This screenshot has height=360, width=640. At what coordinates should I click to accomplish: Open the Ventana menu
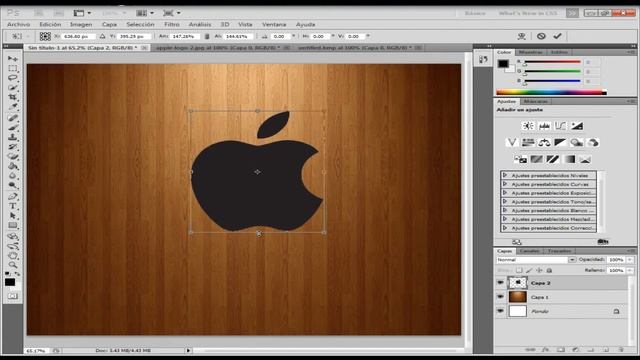point(274,24)
